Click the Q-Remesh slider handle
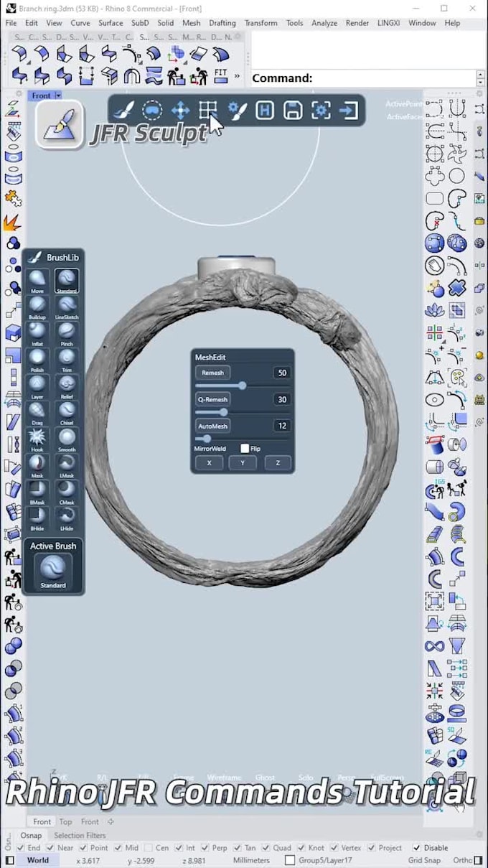 223,412
